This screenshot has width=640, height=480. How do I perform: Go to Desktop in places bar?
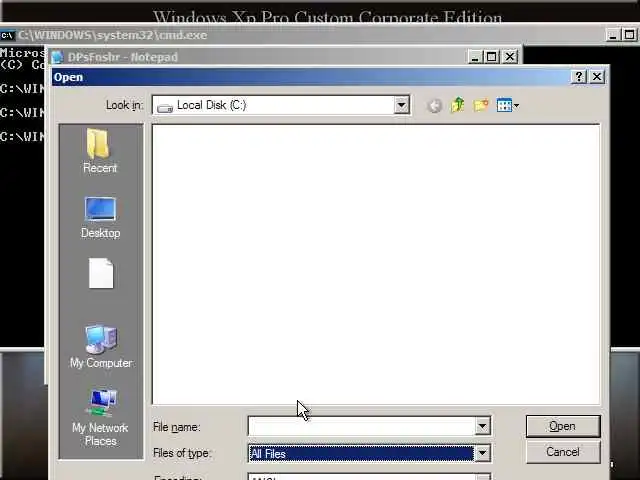(x=100, y=218)
